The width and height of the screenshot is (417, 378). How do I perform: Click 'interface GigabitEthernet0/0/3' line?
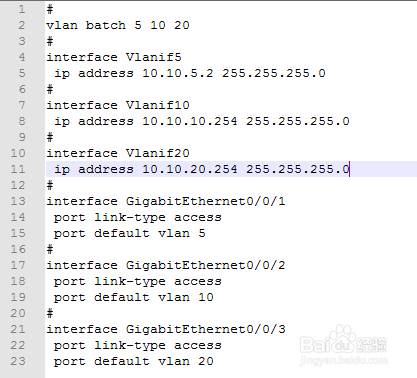point(166,329)
